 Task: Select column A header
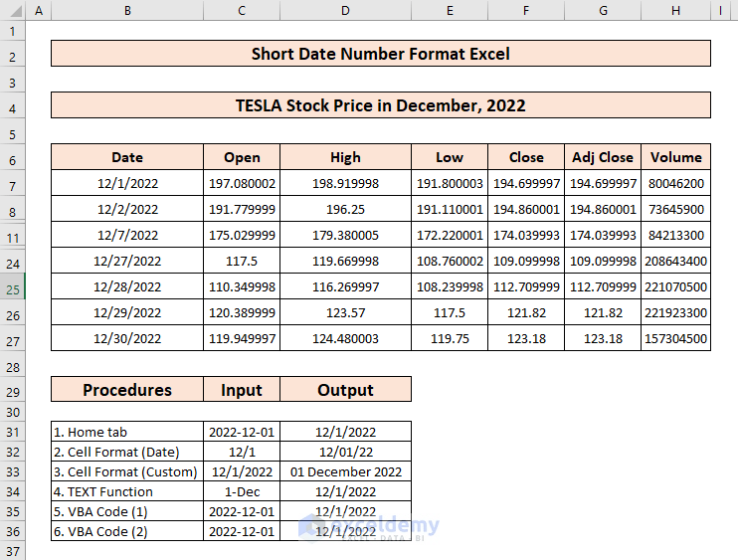pos(39,10)
